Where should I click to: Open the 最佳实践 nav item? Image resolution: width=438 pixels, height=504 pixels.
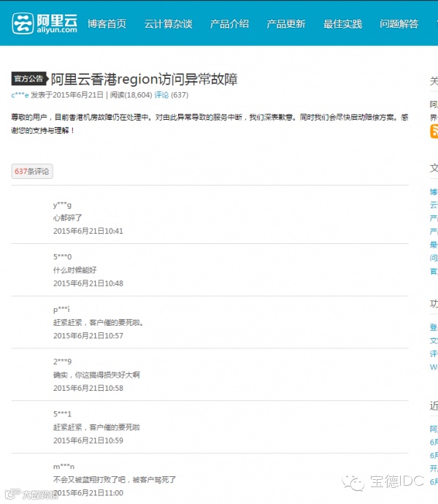pyautogui.click(x=342, y=24)
